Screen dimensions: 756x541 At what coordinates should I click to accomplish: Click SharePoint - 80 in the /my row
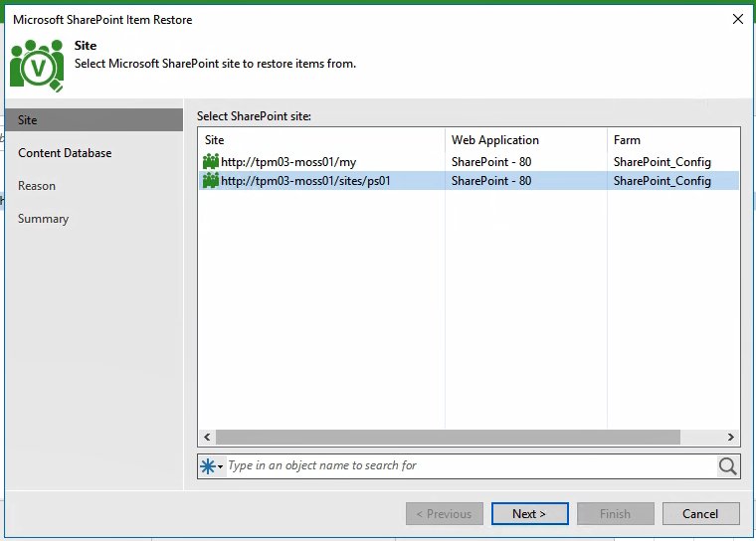(x=491, y=162)
